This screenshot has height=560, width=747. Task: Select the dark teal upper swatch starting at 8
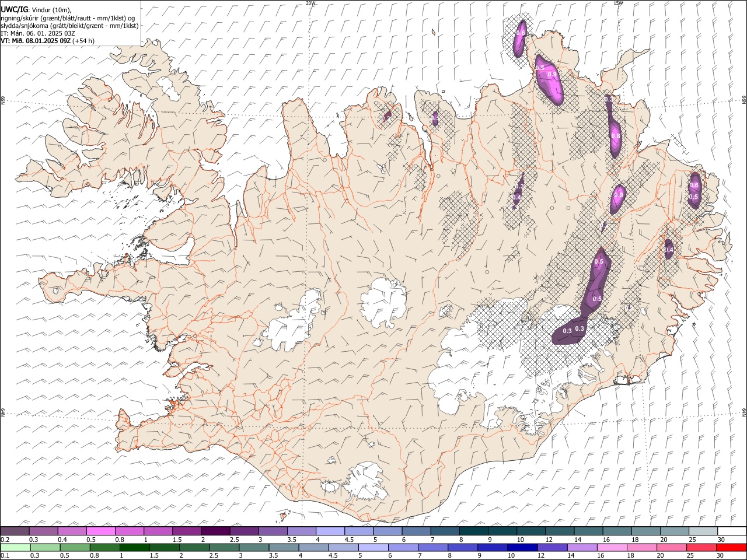click(473, 531)
